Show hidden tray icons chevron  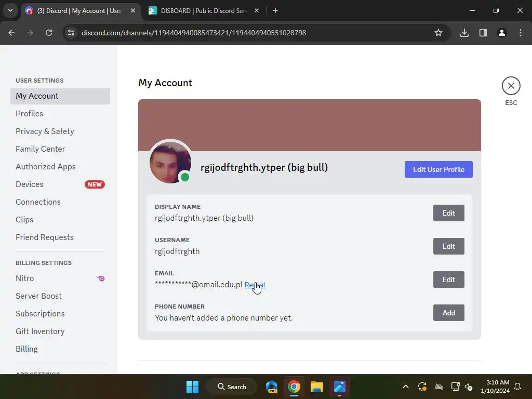point(405,387)
